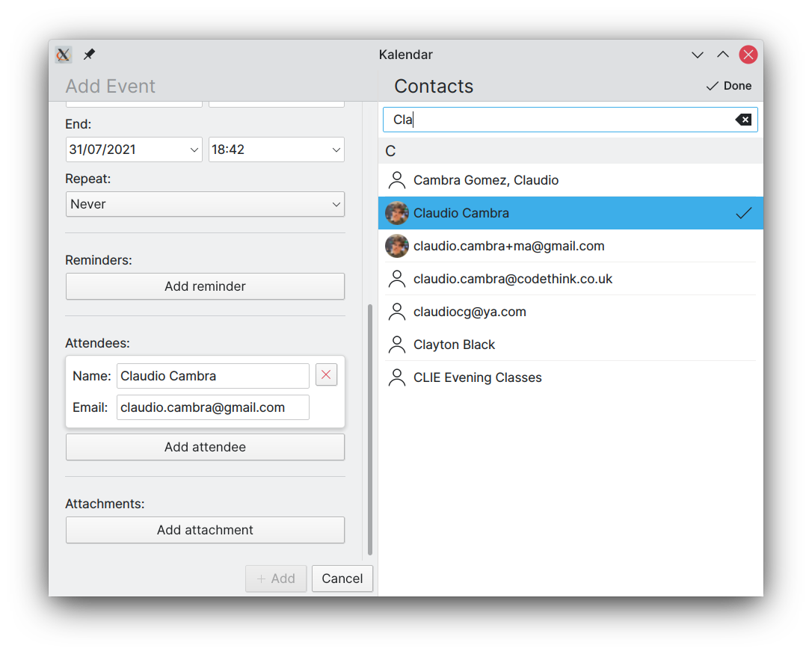Click the C section header in contacts
Screen dimensions: 812x654
pos(570,151)
